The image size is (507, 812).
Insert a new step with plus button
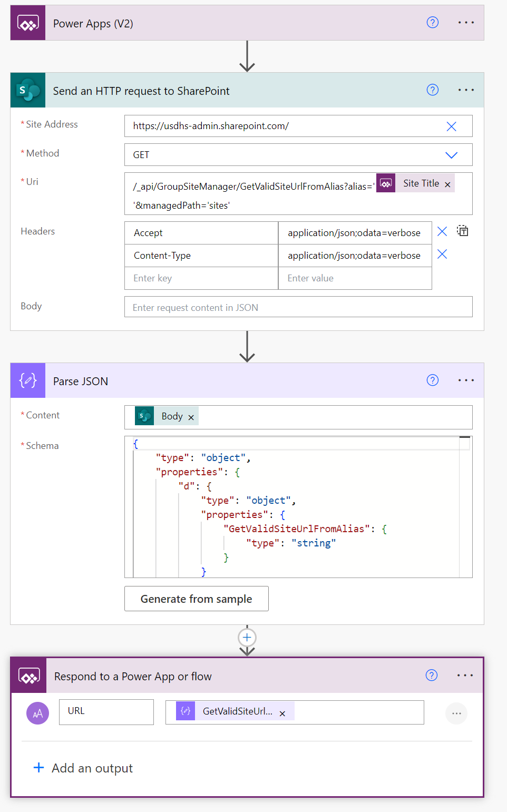(247, 638)
